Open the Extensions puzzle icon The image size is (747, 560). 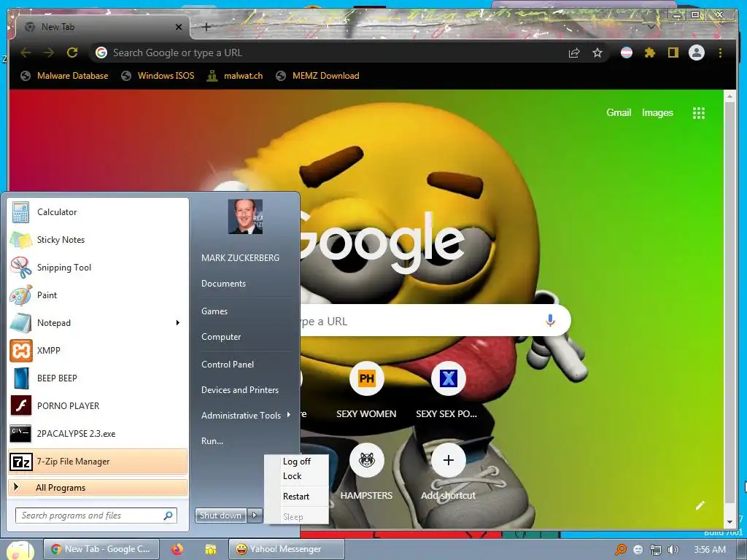tap(650, 52)
